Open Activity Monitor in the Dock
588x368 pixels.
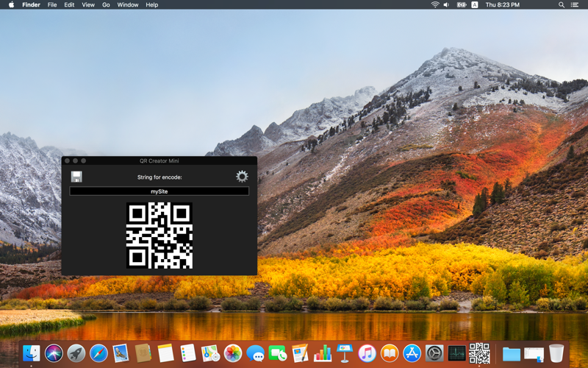[x=456, y=353]
